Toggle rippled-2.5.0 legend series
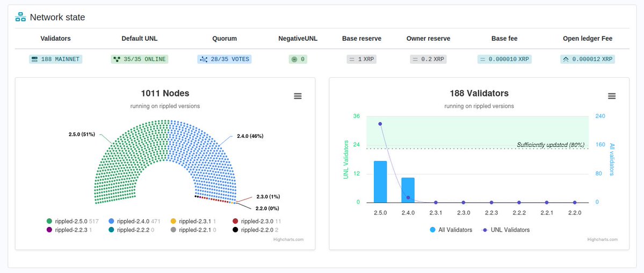The height and width of the screenshot is (273, 644). click(x=73, y=222)
